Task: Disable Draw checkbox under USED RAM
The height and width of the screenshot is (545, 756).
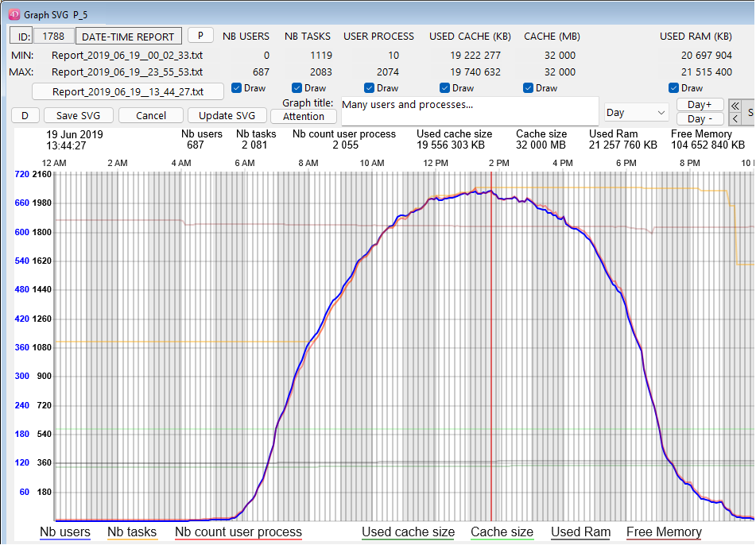Action: [674, 88]
